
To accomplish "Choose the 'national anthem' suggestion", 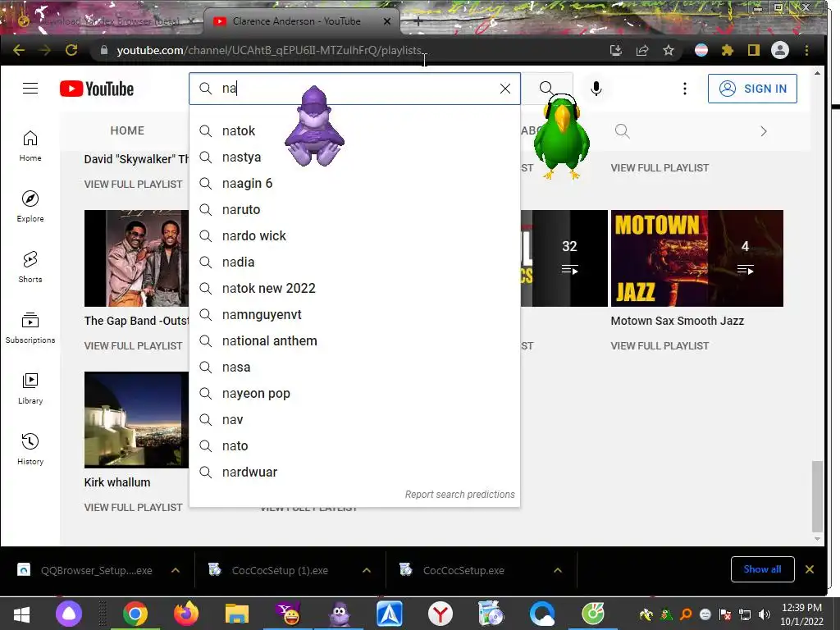I will [354, 340].
